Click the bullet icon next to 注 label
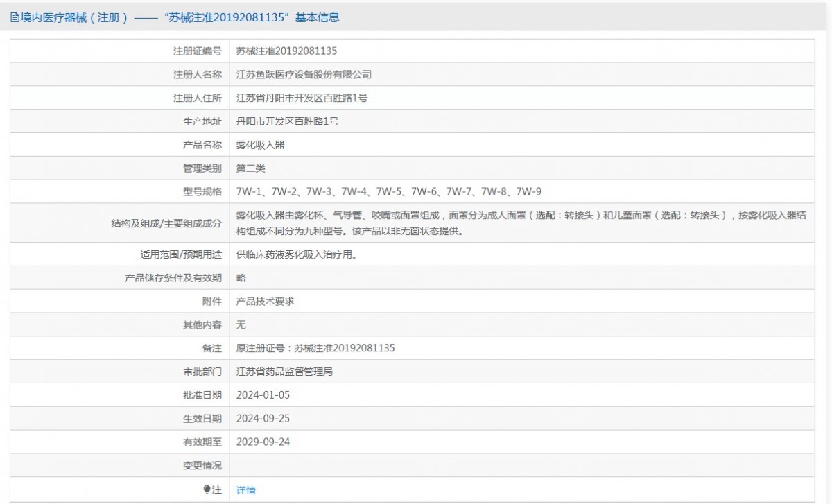The image size is (832, 504). coord(207,489)
